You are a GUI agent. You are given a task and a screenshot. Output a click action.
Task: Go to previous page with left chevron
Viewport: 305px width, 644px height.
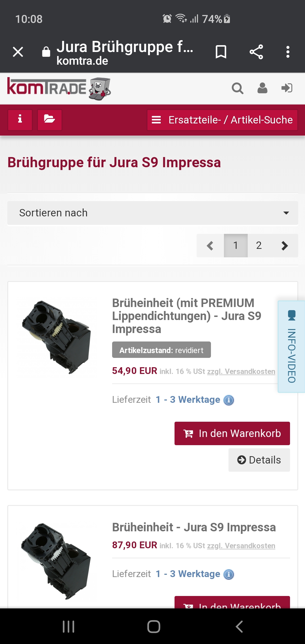click(x=210, y=245)
